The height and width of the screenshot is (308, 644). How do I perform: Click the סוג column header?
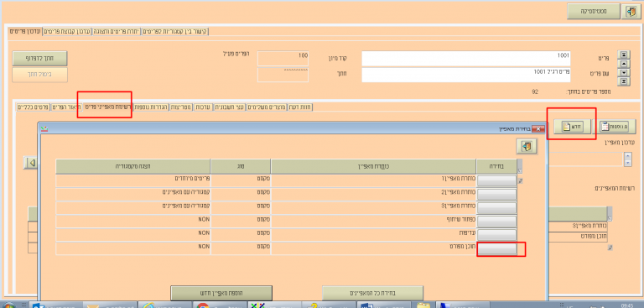241,166
